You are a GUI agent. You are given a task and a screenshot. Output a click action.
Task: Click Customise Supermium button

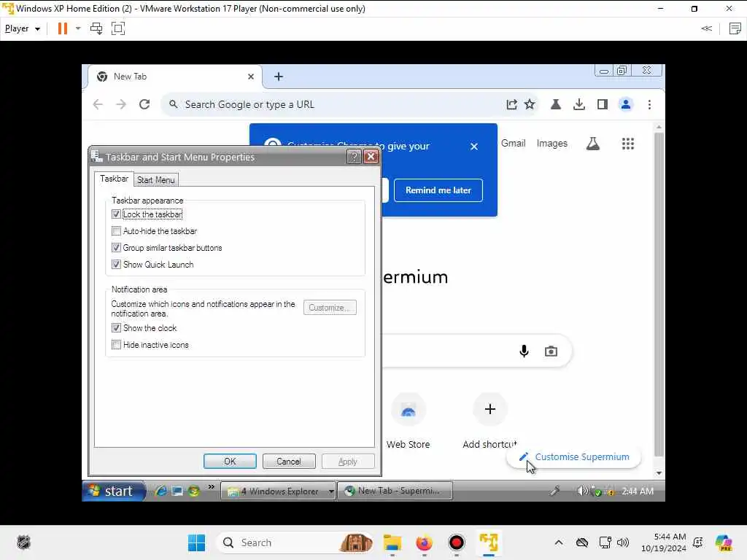(x=574, y=457)
